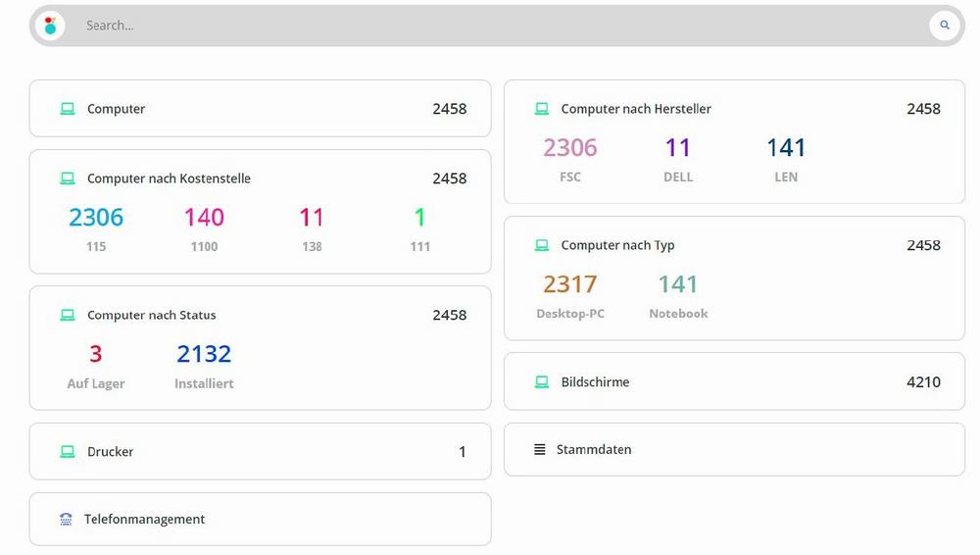
Task: Click laptop icon beside Computer nach Typ
Action: pos(542,245)
